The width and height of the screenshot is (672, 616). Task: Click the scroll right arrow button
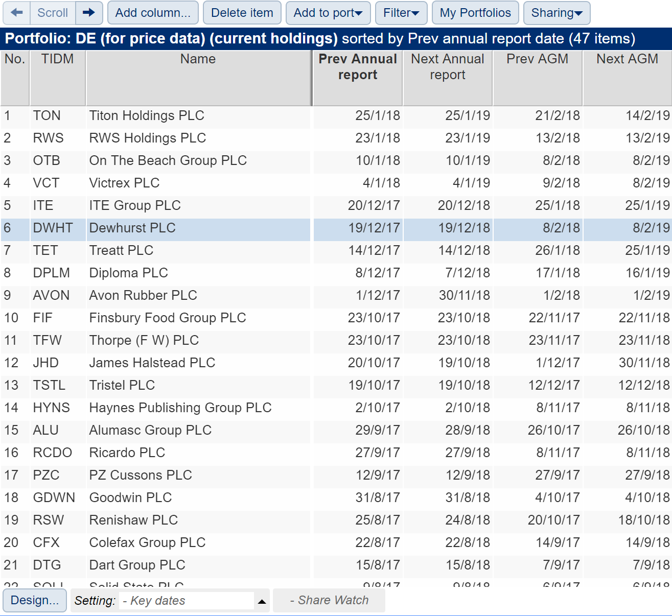click(89, 13)
